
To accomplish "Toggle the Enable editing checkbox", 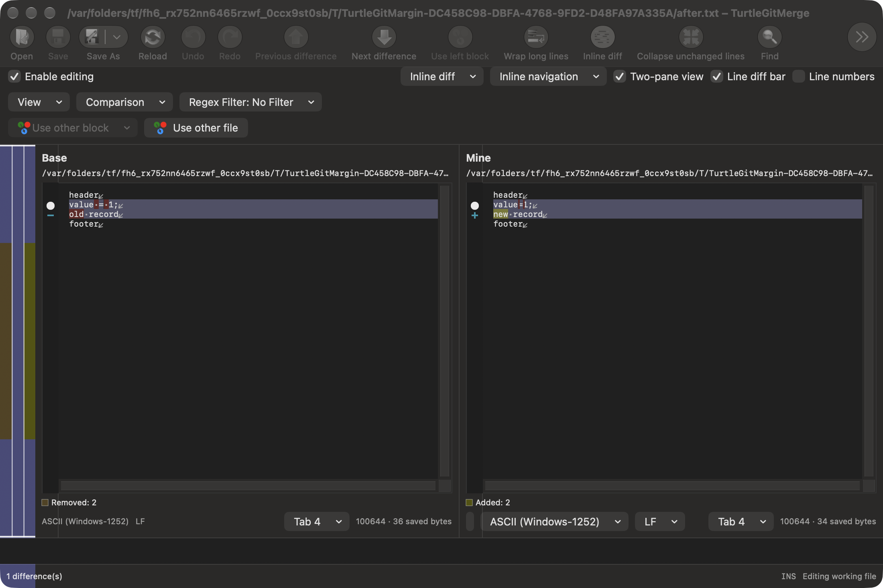I will 14,77.
